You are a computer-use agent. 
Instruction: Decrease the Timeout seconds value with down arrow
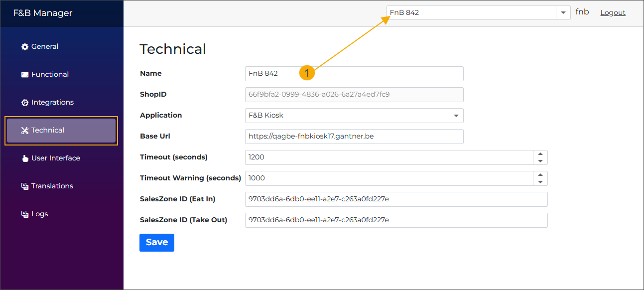tap(540, 161)
